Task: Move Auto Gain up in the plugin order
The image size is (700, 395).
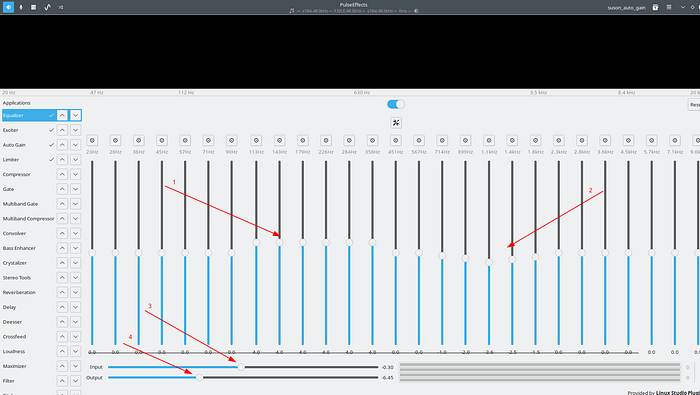Action: click(x=62, y=145)
